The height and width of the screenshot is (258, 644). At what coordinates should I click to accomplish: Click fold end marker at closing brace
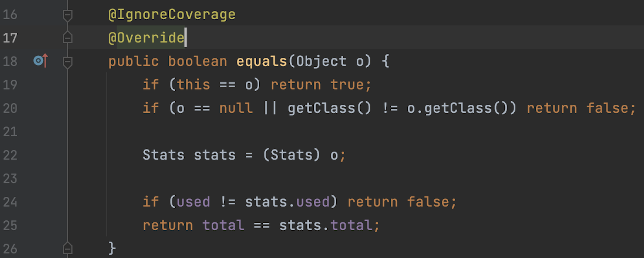[67, 248]
